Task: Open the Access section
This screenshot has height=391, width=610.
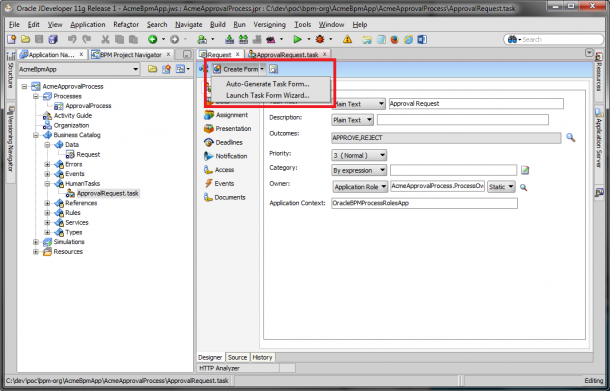Action: click(219, 170)
